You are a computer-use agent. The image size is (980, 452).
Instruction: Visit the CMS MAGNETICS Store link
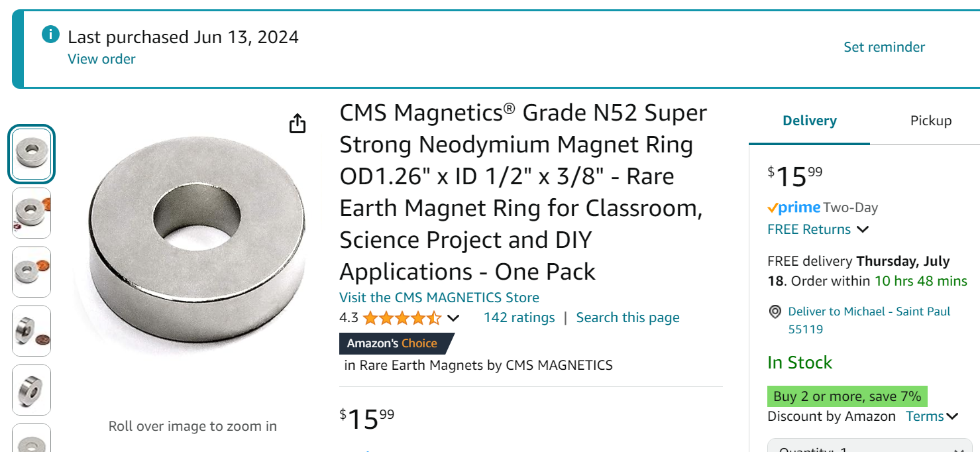439,298
